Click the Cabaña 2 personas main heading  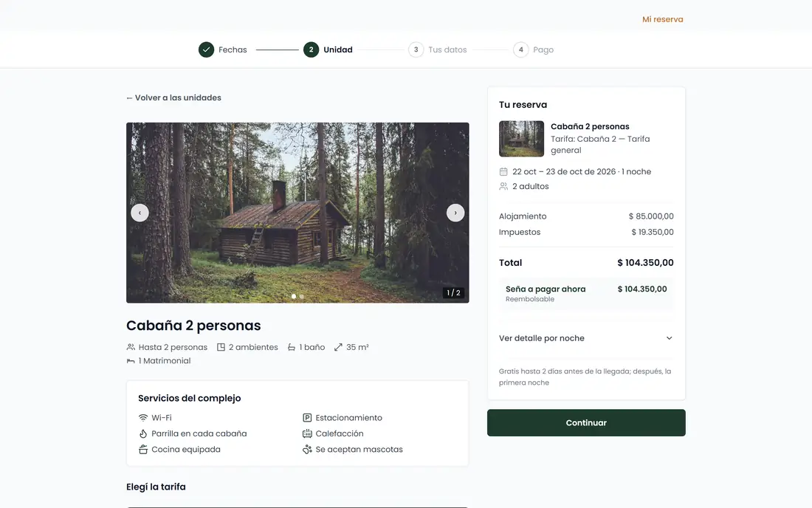193,325
